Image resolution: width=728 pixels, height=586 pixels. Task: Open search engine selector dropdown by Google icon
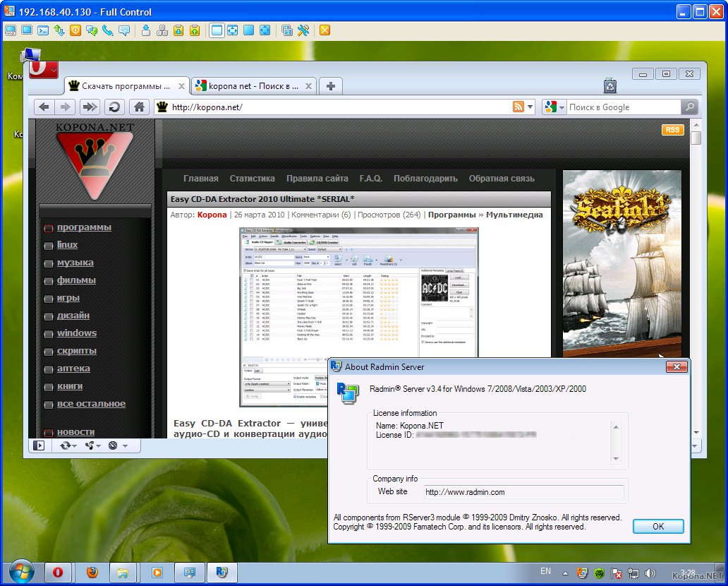coord(554,107)
